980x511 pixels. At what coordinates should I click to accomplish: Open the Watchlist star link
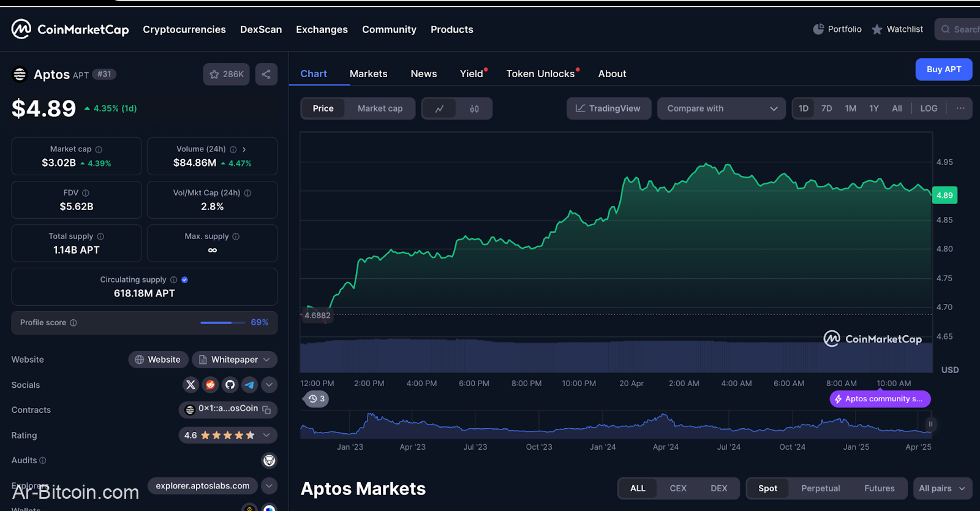[897, 29]
